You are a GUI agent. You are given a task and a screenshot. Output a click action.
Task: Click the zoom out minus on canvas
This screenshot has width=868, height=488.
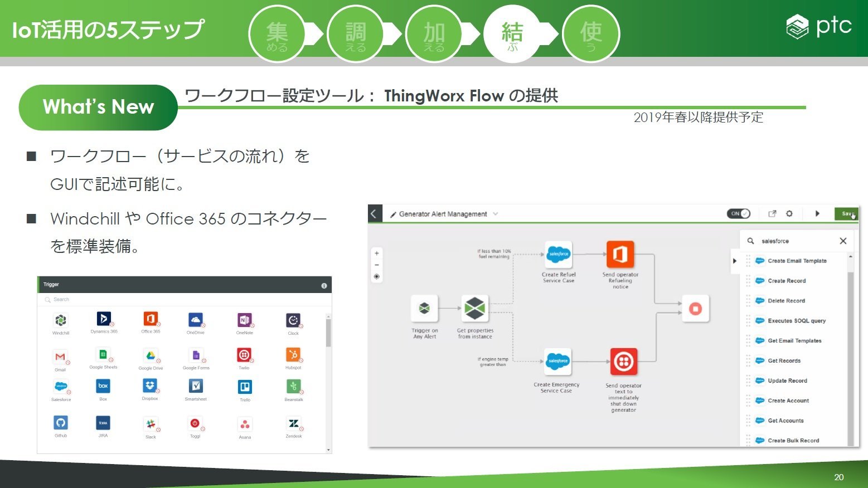[x=377, y=265]
